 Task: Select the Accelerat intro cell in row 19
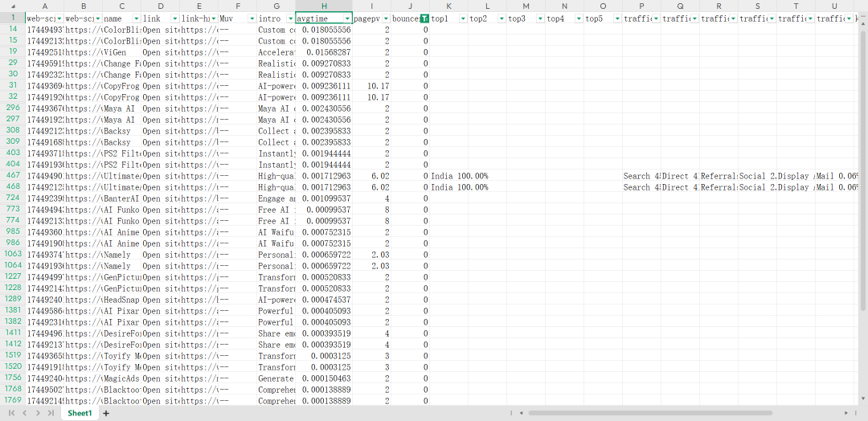pos(276,52)
